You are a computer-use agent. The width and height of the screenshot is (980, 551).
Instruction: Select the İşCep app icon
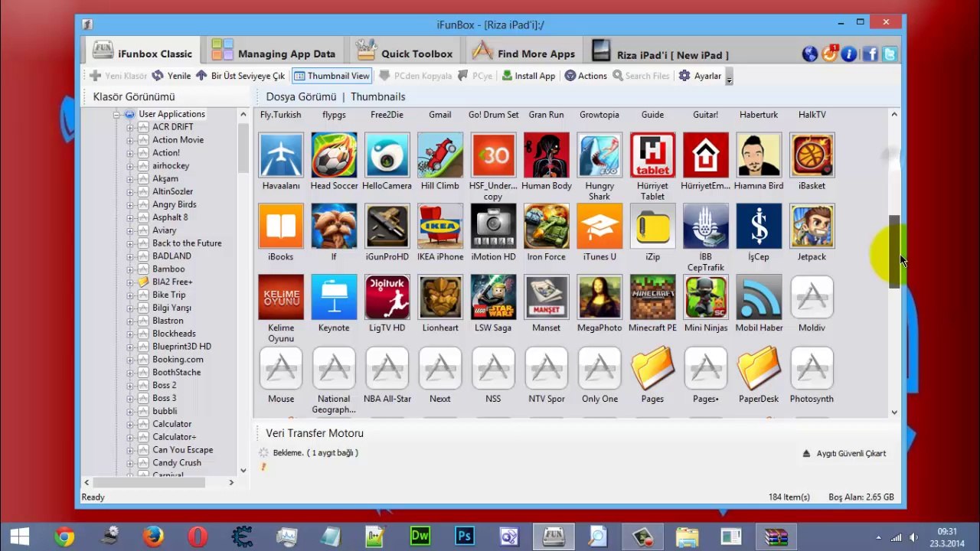759,227
